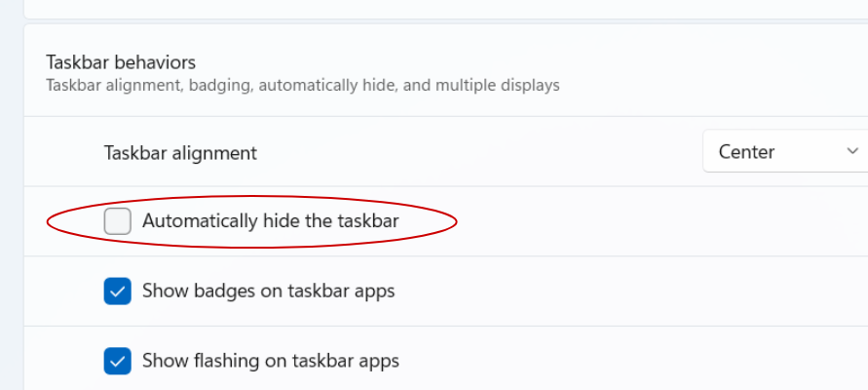868x390 pixels.
Task: Click the "Show badges on taskbar apps" label
Action: coord(268,291)
